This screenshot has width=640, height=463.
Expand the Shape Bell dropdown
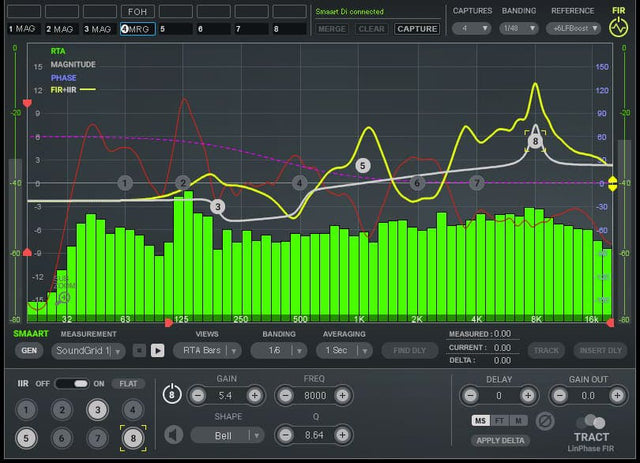(x=227, y=435)
